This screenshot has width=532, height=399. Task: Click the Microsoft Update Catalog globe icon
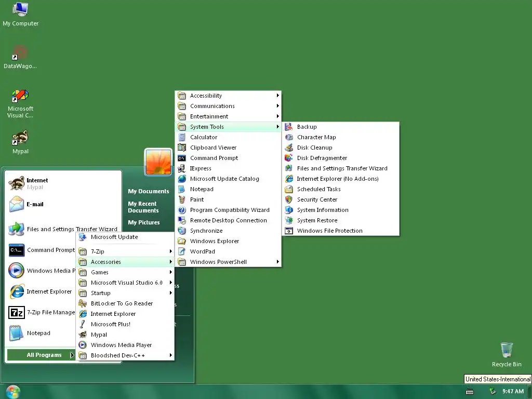click(x=182, y=179)
